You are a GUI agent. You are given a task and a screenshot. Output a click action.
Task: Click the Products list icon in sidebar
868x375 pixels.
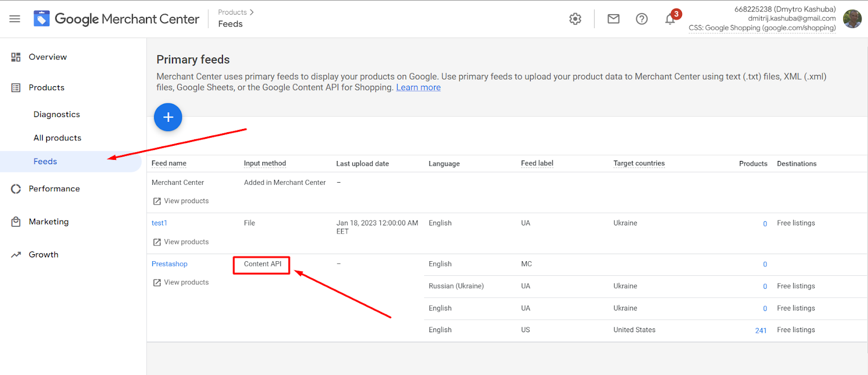[x=16, y=87]
